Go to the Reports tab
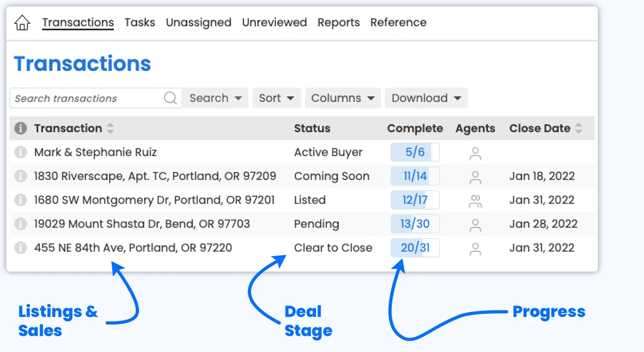 [x=339, y=23]
